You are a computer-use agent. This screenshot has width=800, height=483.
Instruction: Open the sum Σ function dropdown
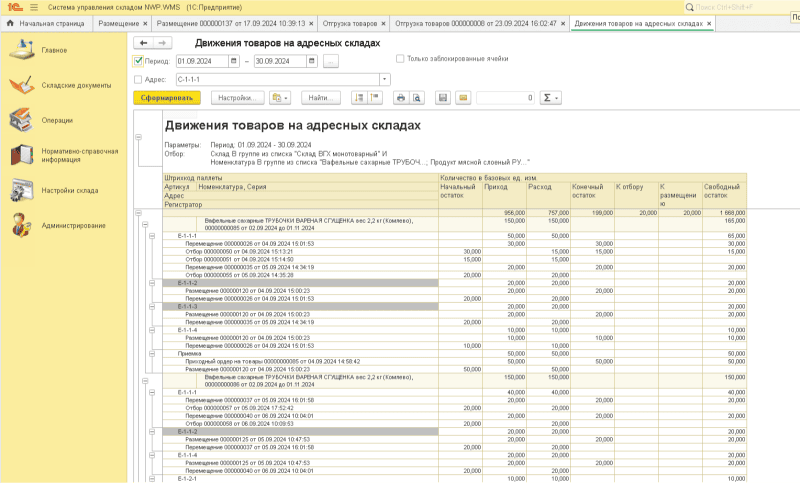pyautogui.click(x=551, y=98)
